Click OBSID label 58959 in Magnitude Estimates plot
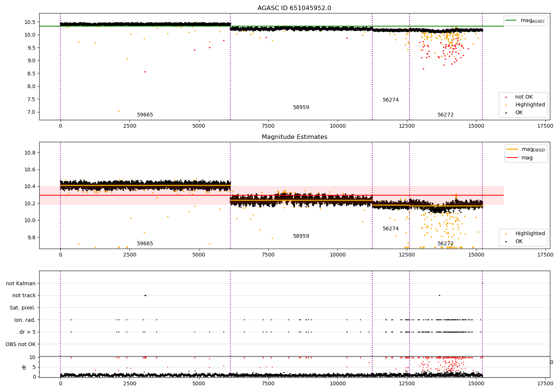The height and width of the screenshot is (392, 560). point(301,236)
